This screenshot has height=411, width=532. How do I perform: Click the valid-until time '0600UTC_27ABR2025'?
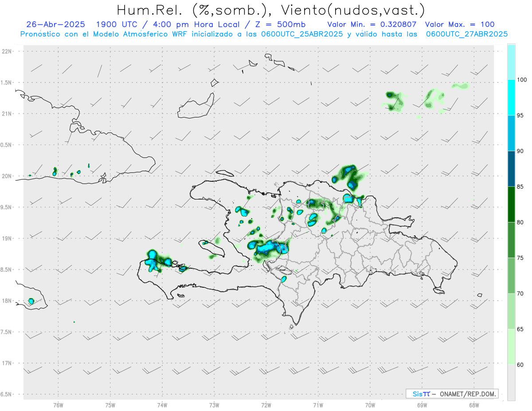[x=467, y=34]
